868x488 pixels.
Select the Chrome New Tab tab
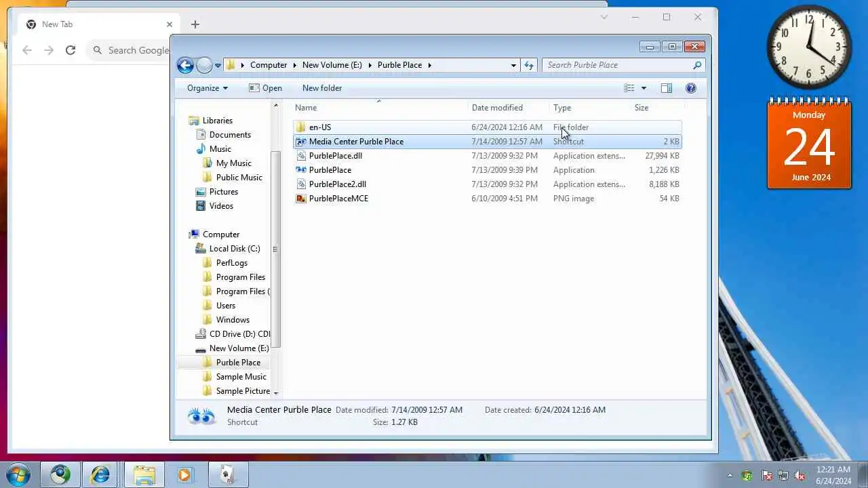click(99, 24)
